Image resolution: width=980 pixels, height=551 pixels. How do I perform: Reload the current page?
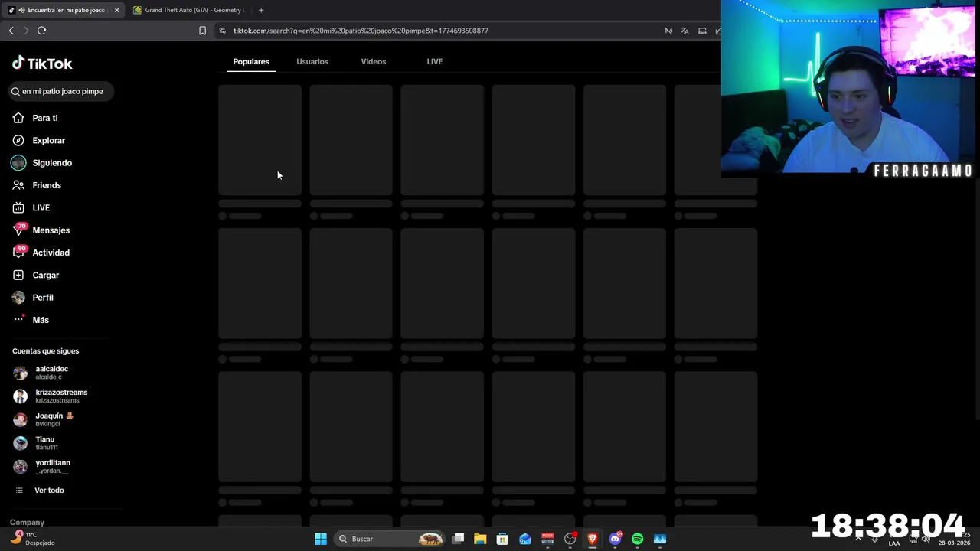point(41,31)
